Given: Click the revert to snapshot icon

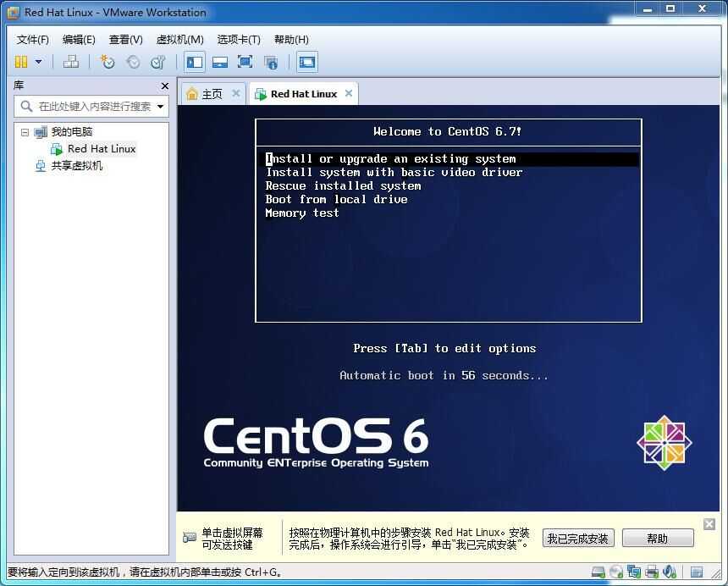Looking at the screenshot, I should click(x=133, y=62).
